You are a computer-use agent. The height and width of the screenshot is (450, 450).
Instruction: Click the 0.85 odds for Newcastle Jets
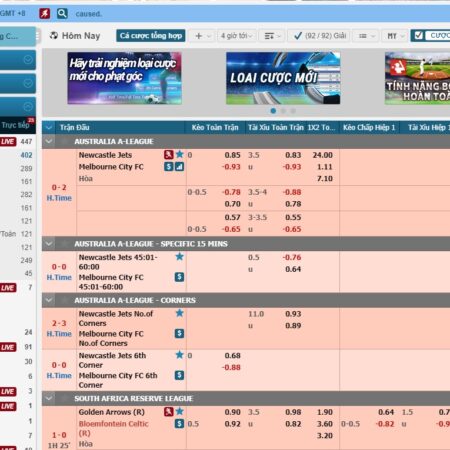click(232, 155)
